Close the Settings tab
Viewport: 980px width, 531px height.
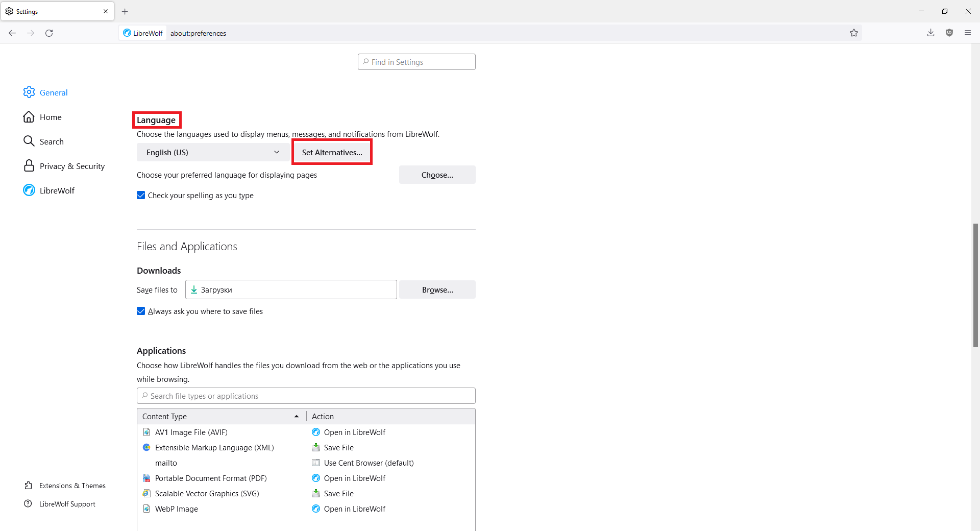tap(106, 11)
